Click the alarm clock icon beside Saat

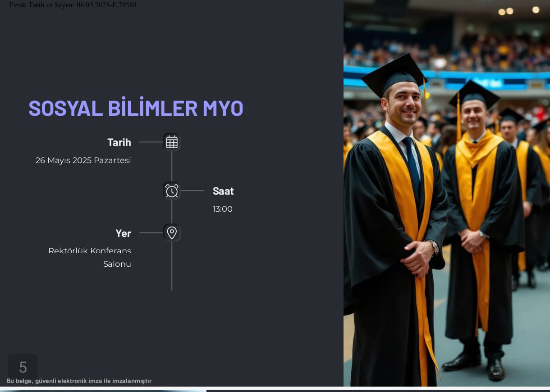tap(172, 191)
